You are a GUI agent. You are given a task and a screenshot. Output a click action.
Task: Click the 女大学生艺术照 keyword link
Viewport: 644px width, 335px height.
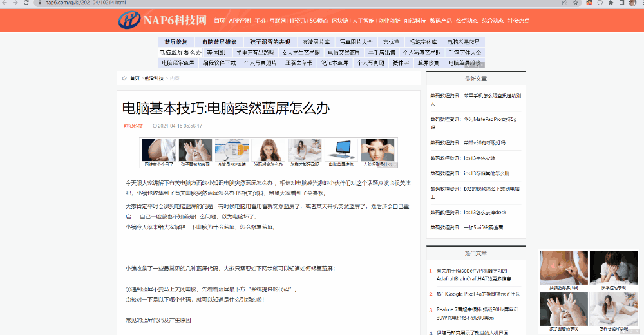click(301, 52)
